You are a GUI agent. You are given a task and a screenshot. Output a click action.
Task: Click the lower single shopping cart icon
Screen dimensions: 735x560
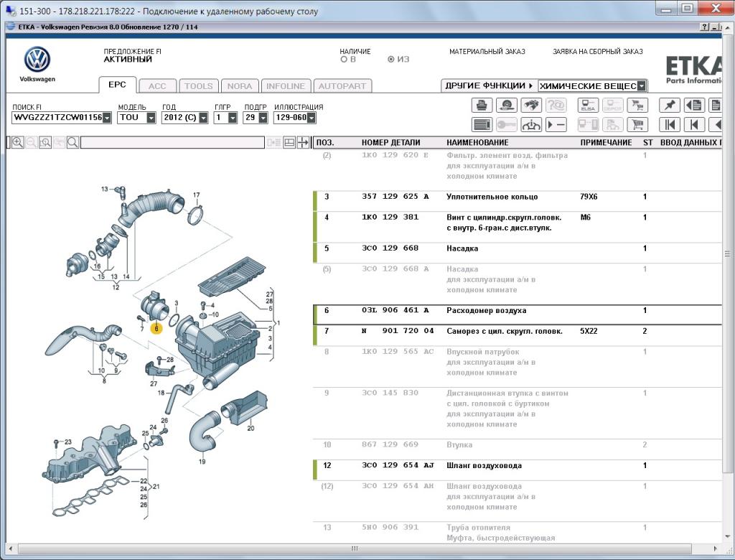[x=637, y=125]
